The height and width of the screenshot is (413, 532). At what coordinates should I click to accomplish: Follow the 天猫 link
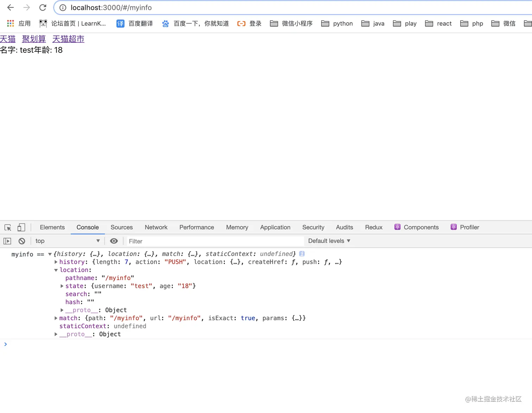(x=8, y=39)
